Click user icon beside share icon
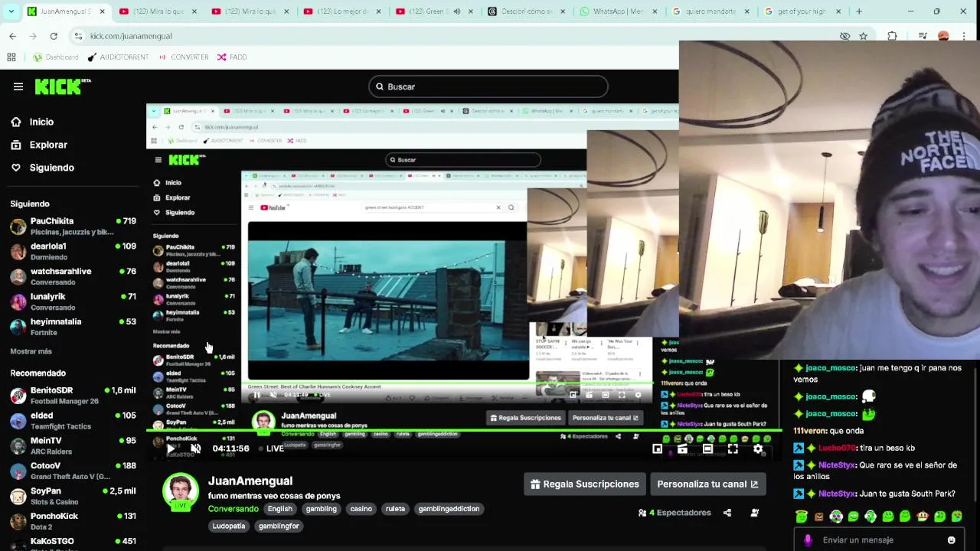The height and width of the screenshot is (551, 980). [754, 513]
